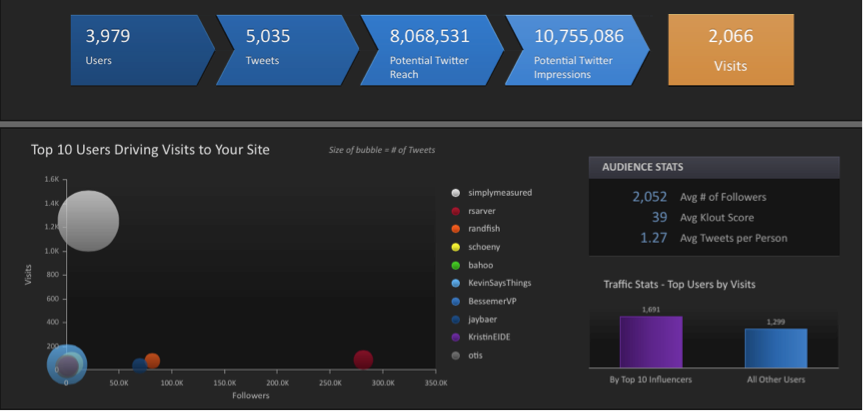Click the 3,979 Users funnel block
Image resolution: width=863 pixels, height=411 pixels.
pyautogui.click(x=142, y=50)
